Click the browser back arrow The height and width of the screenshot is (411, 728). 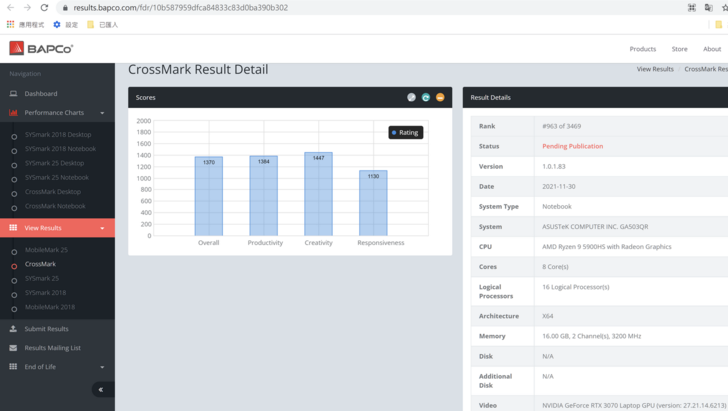(x=10, y=7)
